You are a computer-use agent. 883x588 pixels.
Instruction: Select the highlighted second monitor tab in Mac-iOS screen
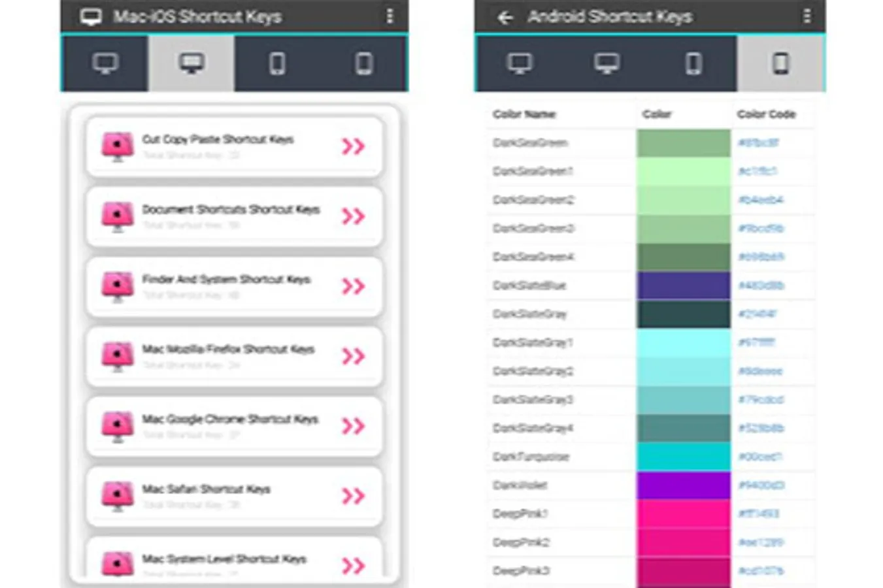tap(192, 63)
